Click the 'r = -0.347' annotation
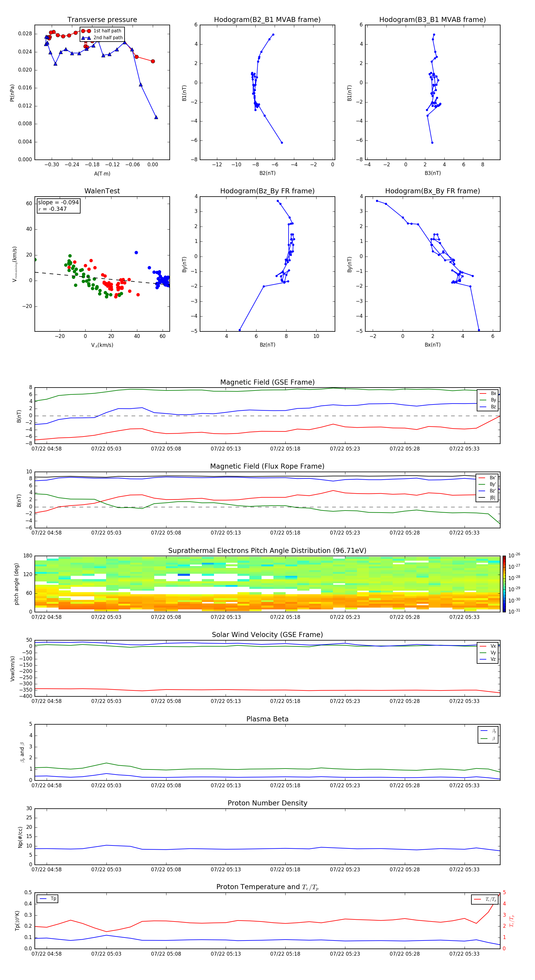The image size is (535, 980). click(53, 209)
